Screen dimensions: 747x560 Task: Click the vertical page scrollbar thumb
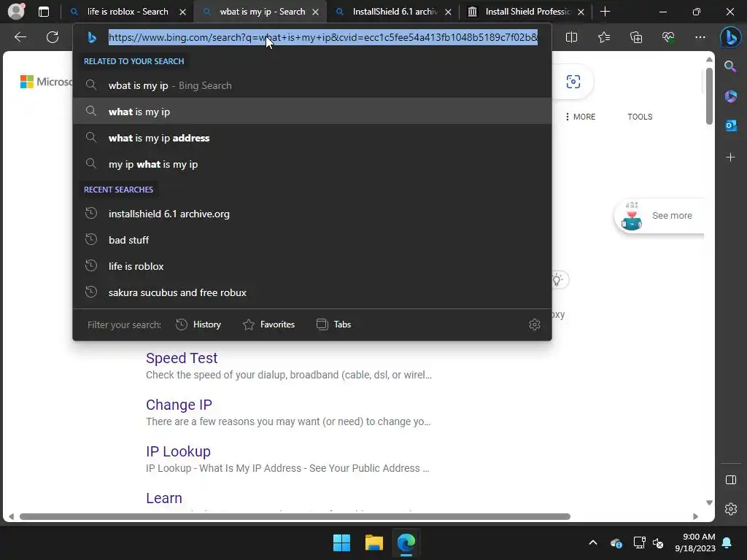click(709, 96)
